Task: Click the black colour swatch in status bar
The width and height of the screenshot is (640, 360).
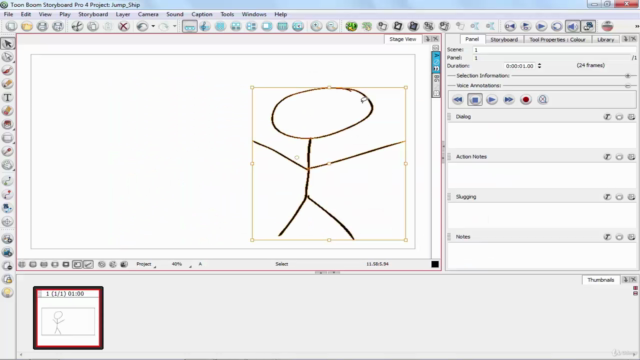Action: click(x=435, y=264)
